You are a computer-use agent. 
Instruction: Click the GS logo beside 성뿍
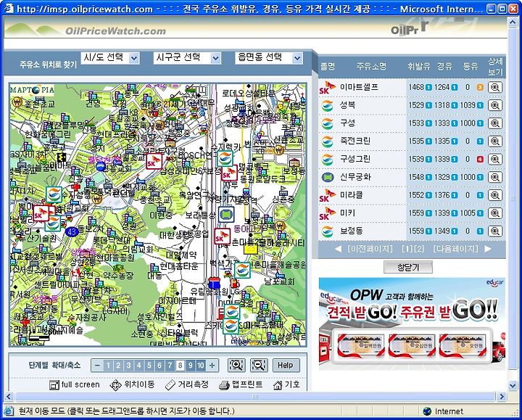328,106
